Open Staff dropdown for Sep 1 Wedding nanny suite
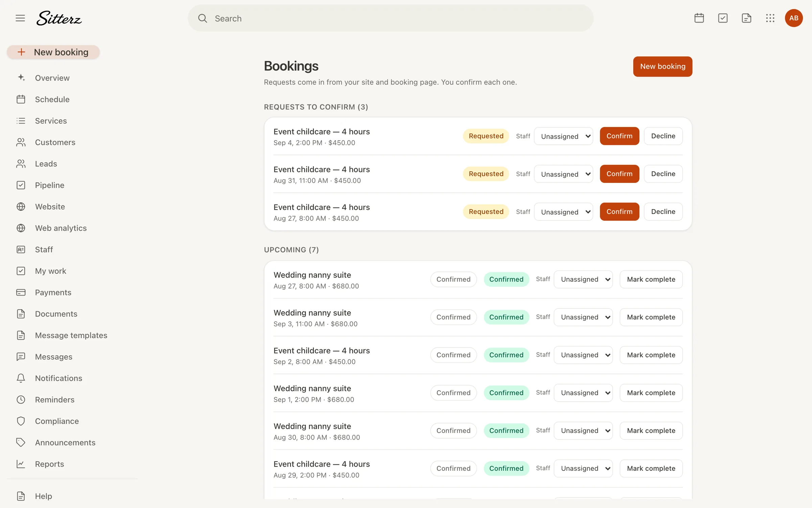The height and width of the screenshot is (508, 812). (583, 393)
